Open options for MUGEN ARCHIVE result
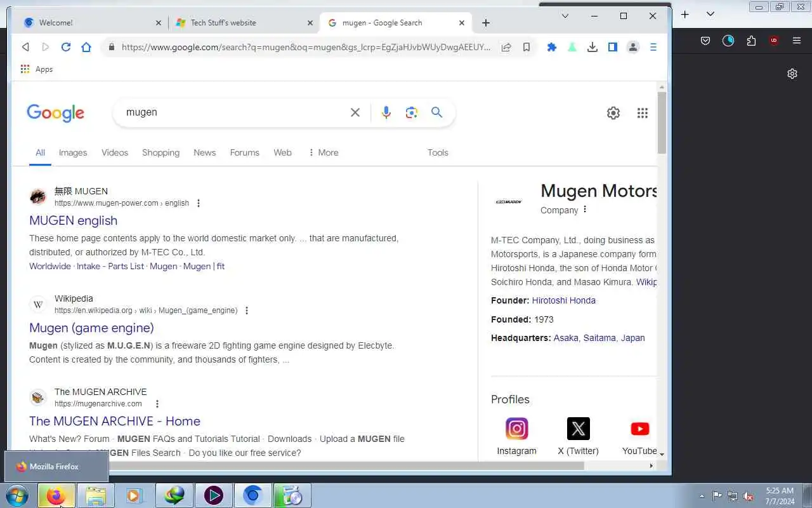Screen dimensions: 812x508 coord(157,404)
